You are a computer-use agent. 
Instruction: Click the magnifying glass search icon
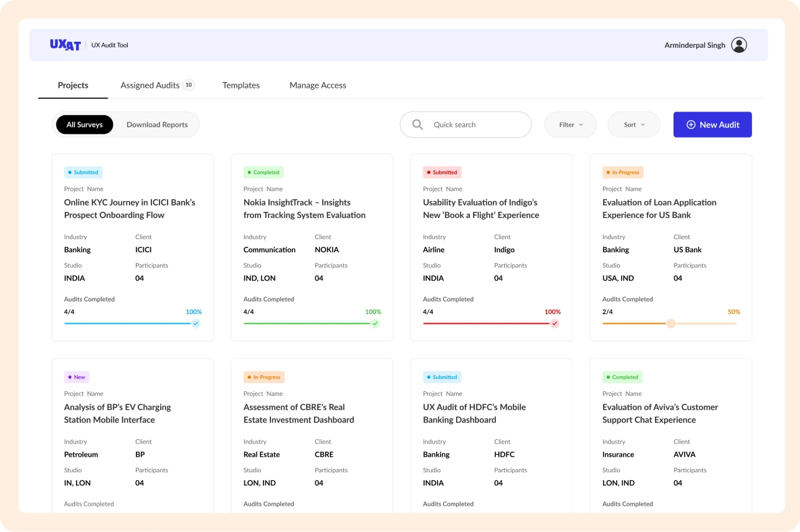(417, 125)
